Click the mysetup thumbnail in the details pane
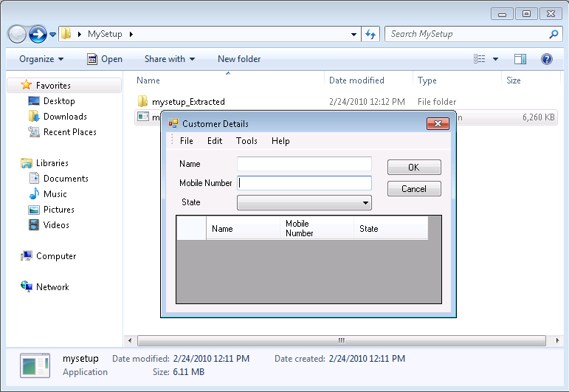The image size is (569, 392). tap(35, 365)
